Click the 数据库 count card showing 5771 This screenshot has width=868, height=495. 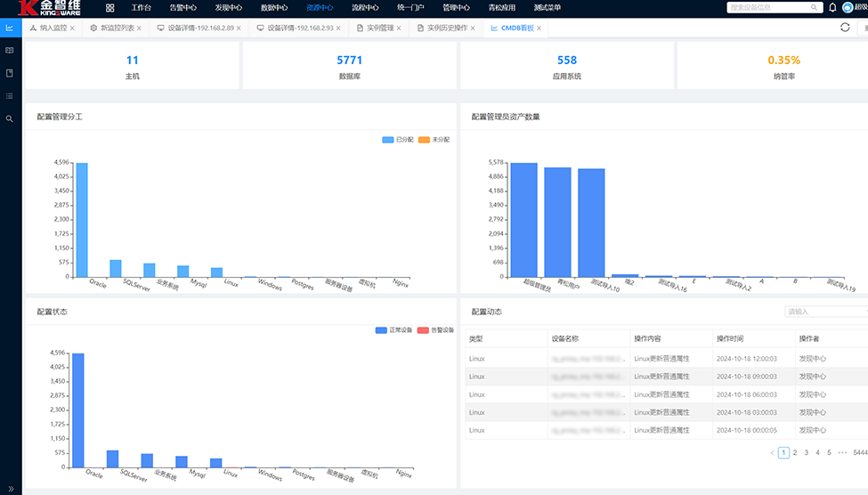tap(349, 65)
